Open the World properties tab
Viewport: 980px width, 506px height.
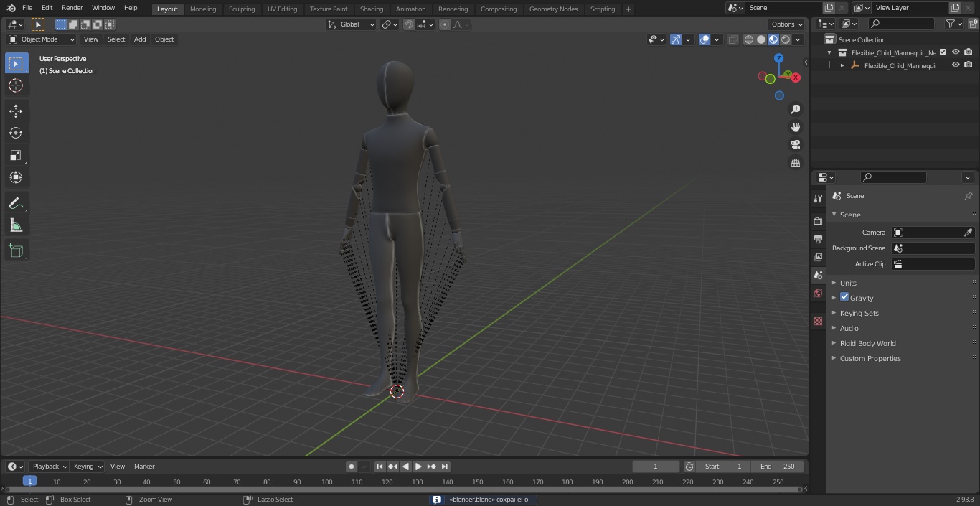pyautogui.click(x=818, y=294)
